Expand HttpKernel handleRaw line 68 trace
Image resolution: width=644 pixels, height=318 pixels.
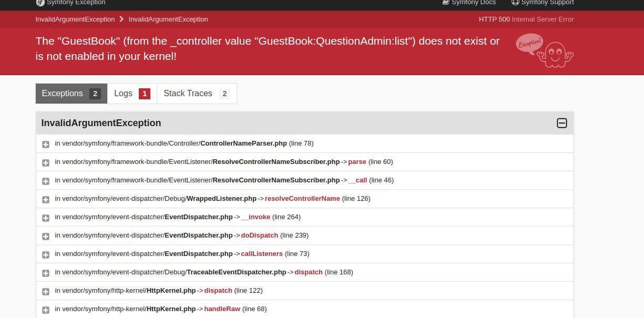[x=46, y=310]
